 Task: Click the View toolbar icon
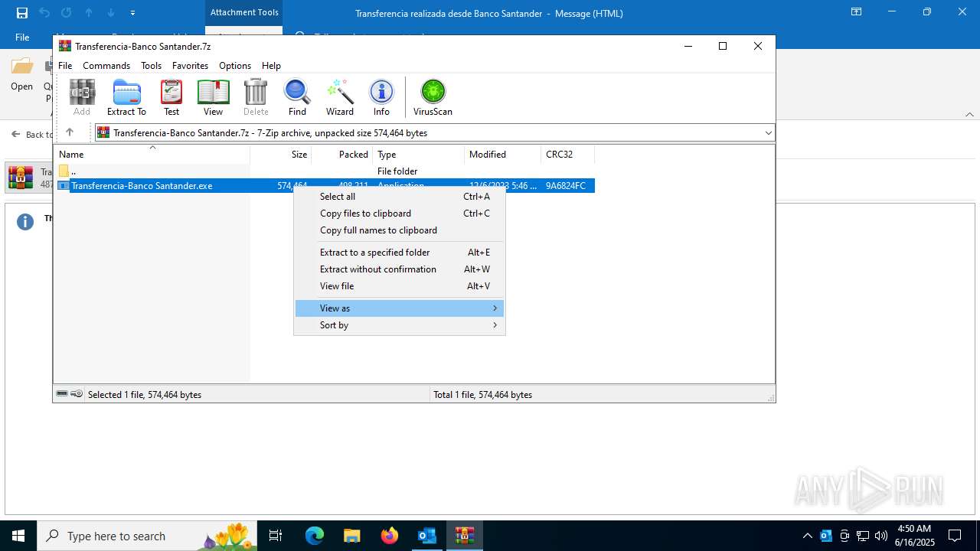tap(213, 97)
